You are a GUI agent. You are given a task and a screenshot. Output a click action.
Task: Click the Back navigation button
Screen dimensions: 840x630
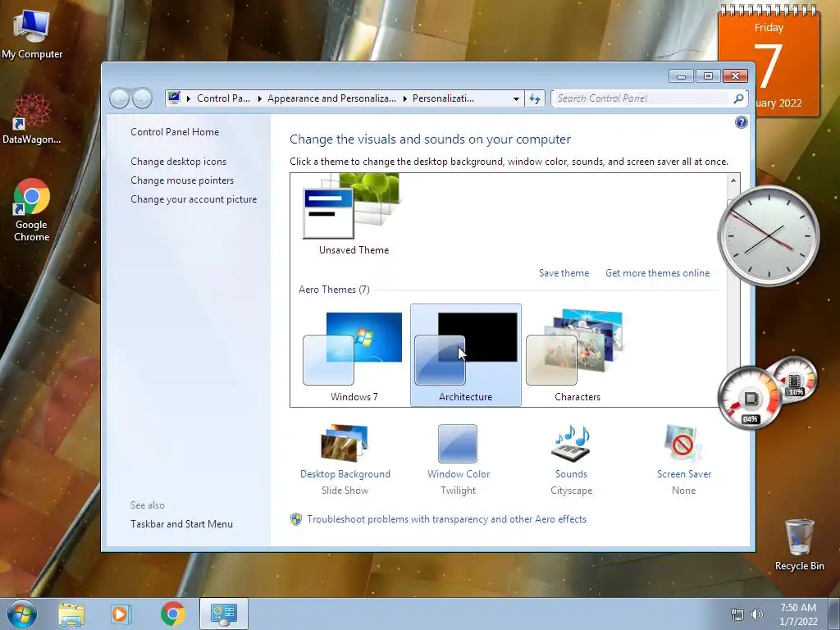pos(119,98)
